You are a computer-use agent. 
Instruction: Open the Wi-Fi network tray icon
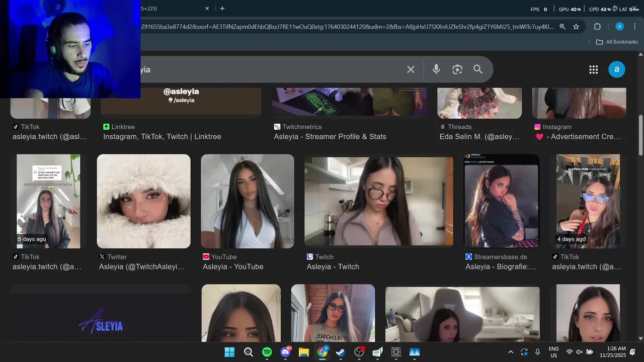pos(570,352)
